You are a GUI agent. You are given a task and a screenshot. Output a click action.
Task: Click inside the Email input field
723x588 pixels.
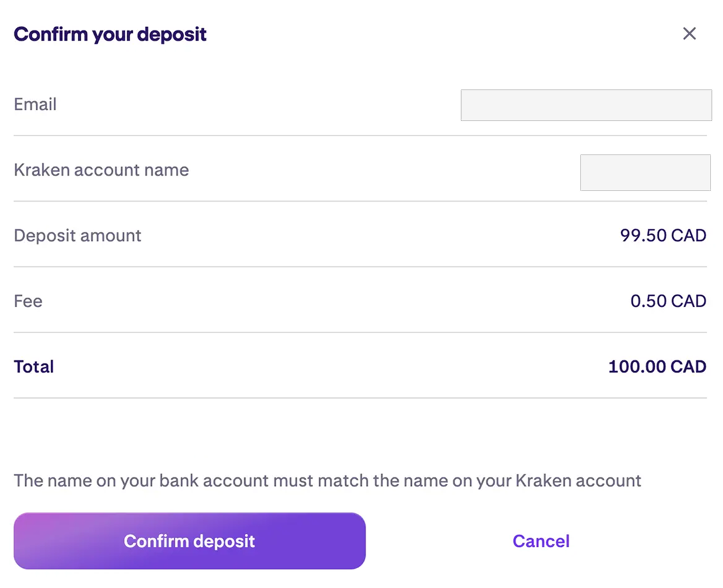click(586, 105)
